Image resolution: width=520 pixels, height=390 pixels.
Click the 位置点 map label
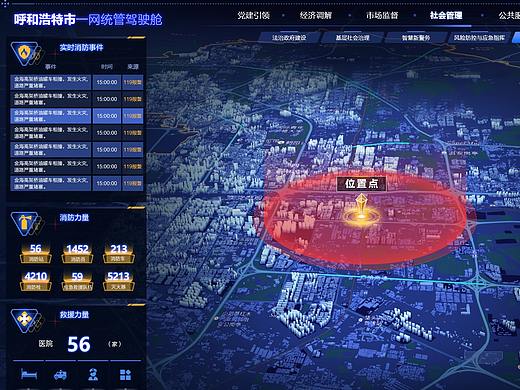[362, 184]
